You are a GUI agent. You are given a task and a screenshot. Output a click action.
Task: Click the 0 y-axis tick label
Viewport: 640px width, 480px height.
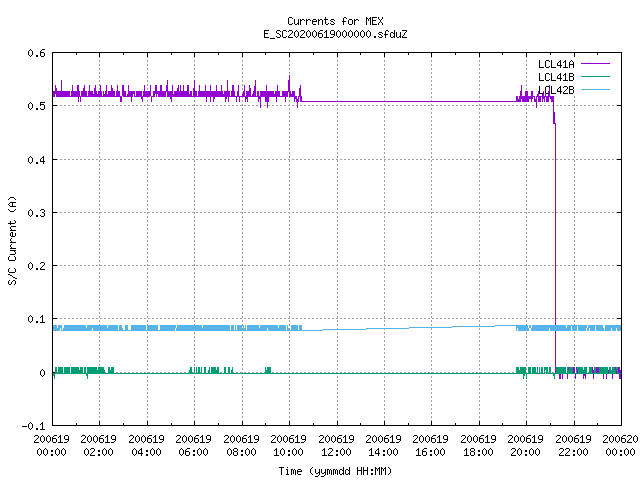tap(42, 373)
